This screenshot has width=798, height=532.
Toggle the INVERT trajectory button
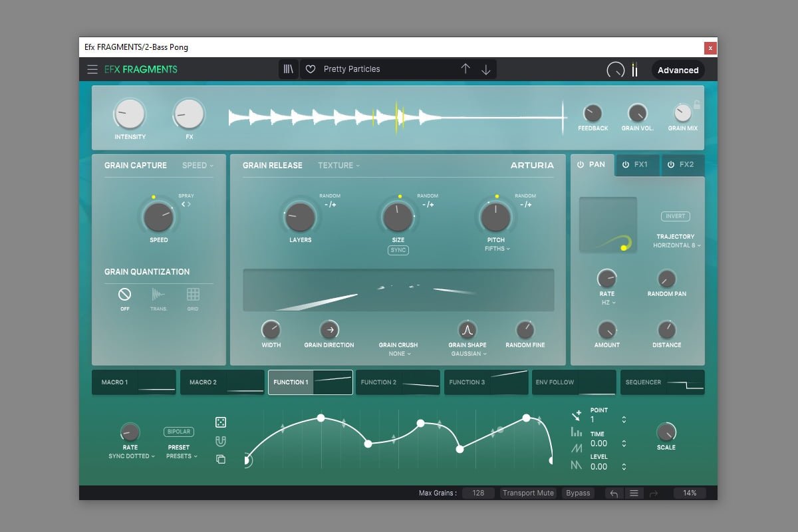point(675,216)
